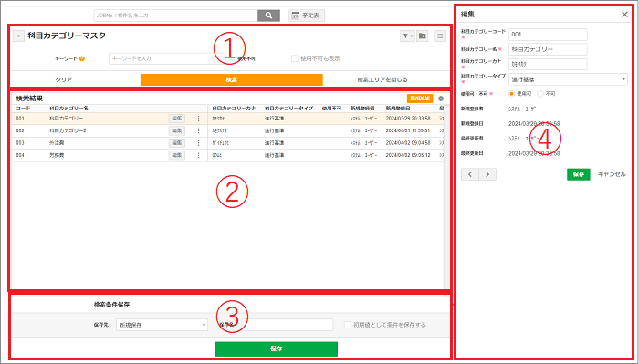Open the 科目カテゴリータイプ dropdown showing 進行基準
Screen dimensions: 639x364
click(568, 79)
